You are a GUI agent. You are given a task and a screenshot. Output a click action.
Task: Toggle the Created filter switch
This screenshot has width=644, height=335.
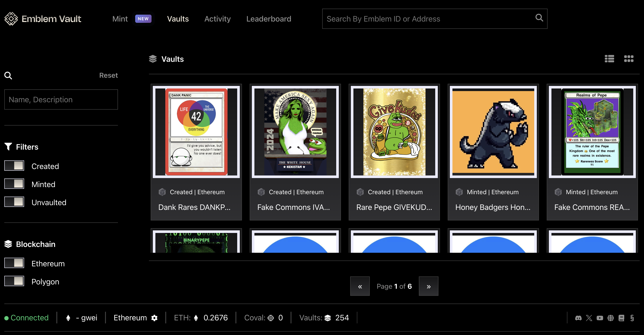click(x=14, y=166)
